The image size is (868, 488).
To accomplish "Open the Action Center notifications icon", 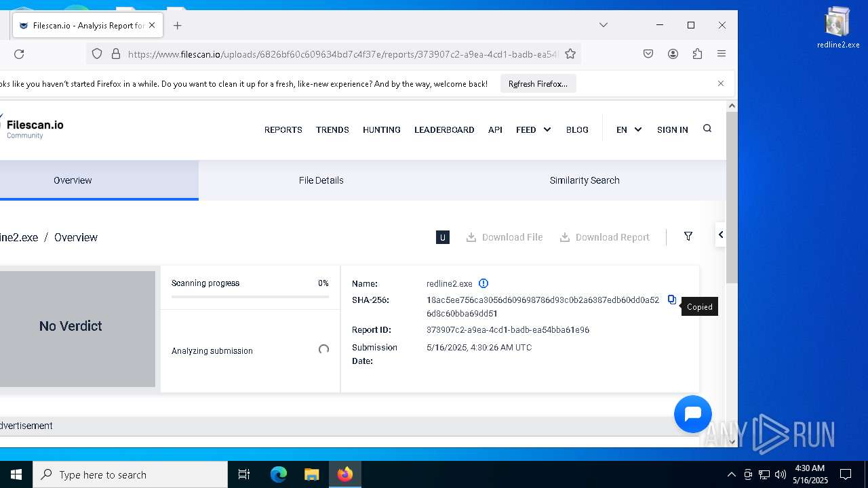I will pyautogui.click(x=846, y=474).
